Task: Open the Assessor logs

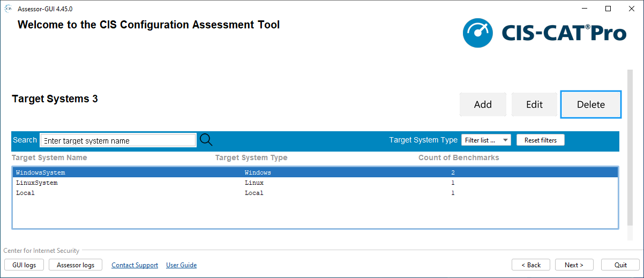Action: [76, 265]
